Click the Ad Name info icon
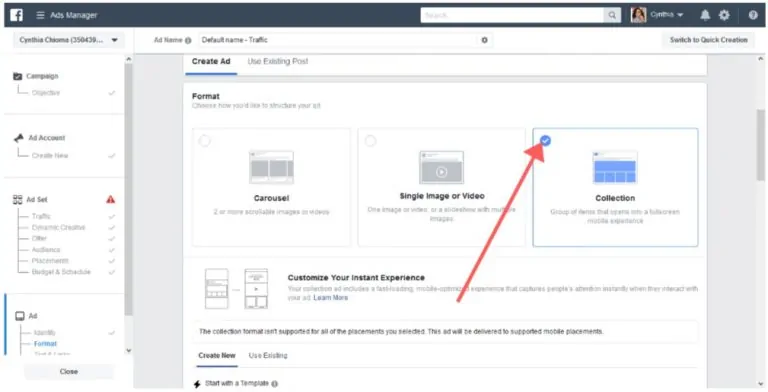Screen dimensions: 768x392 coord(188,40)
